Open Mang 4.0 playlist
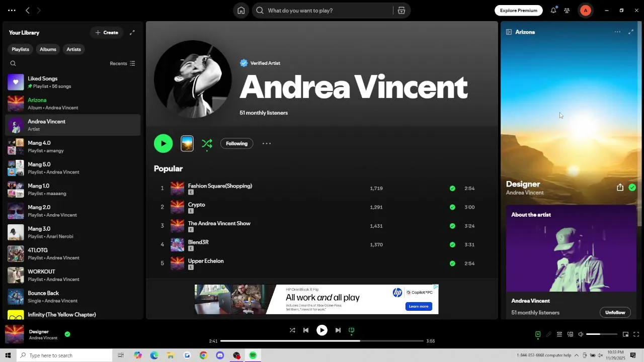 tap(73, 146)
